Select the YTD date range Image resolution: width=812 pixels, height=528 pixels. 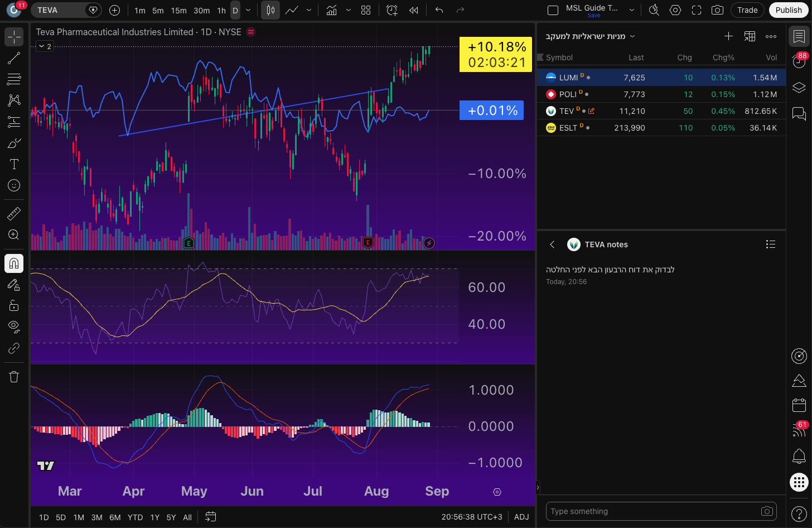(135, 517)
